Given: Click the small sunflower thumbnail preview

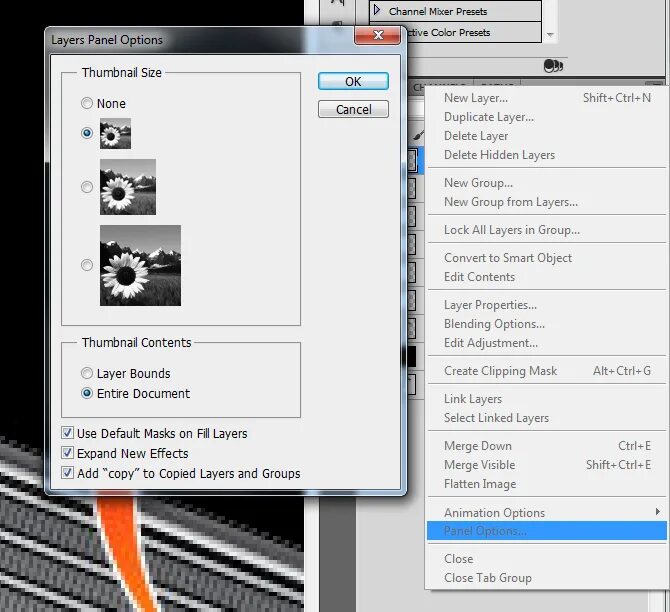Looking at the screenshot, I should pos(115,134).
